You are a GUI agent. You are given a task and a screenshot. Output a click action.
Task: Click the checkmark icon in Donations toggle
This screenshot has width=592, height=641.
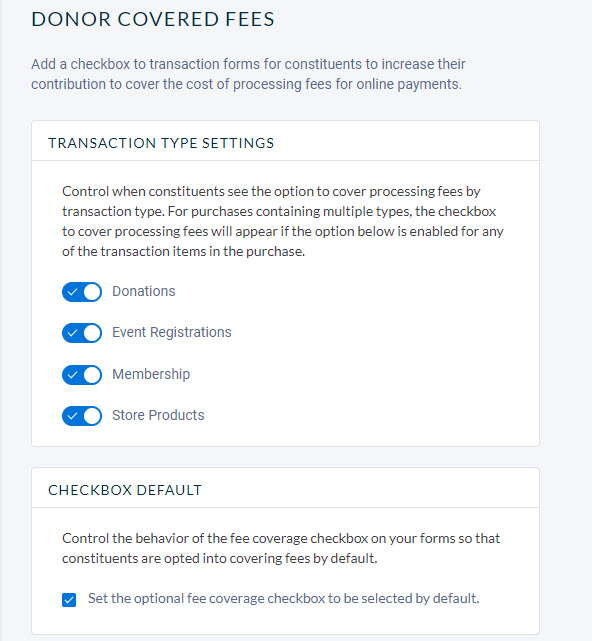click(72, 292)
